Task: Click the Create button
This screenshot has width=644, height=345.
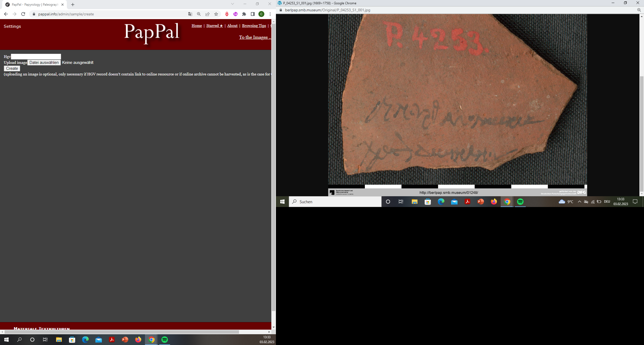Action: point(12,68)
